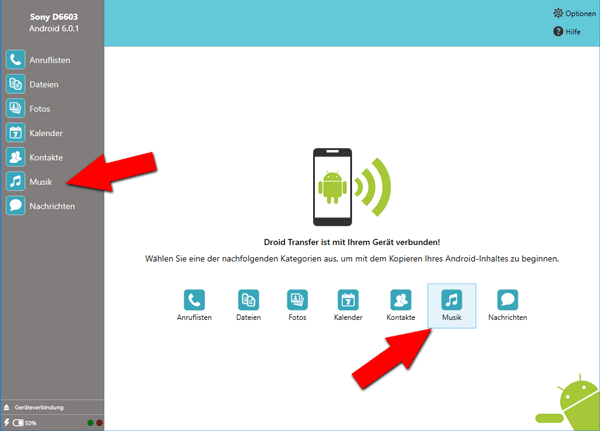Screen dimensions: 600x431
Task: Click the Hilfe text link
Action: [573, 32]
